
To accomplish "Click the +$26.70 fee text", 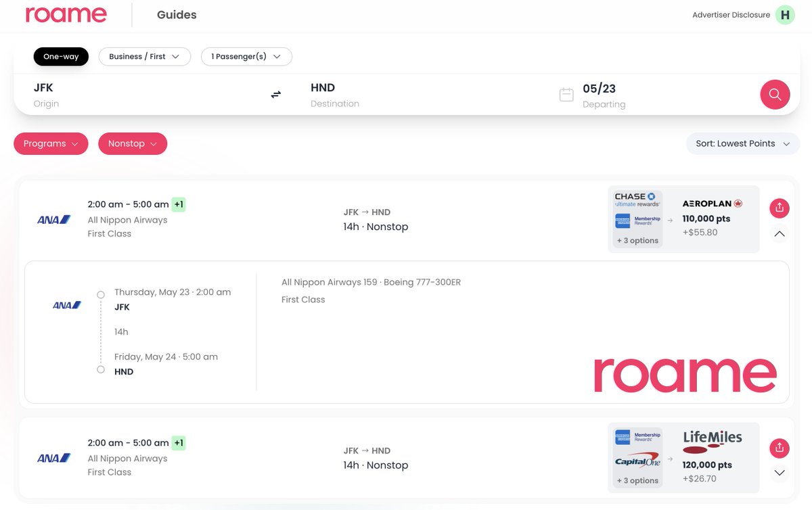I will [699, 479].
